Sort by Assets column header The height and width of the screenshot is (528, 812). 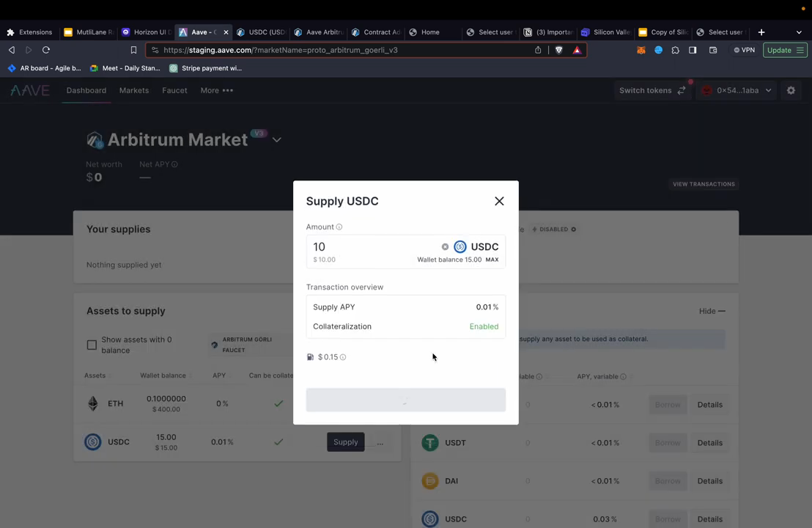[x=95, y=375]
